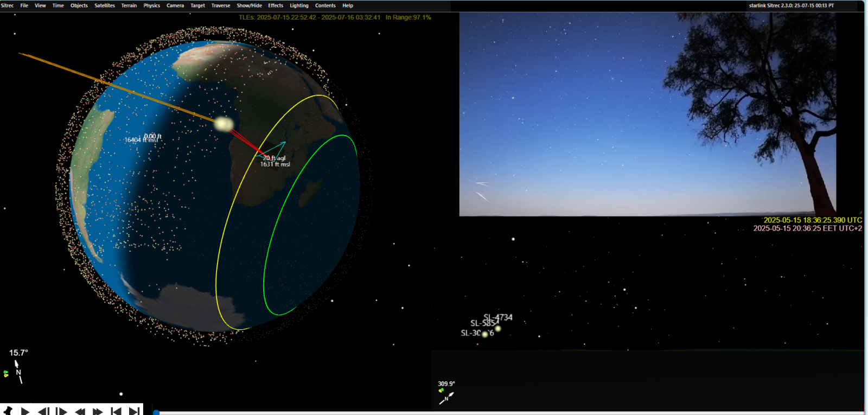Open the Show/Hide menu

(x=249, y=5)
